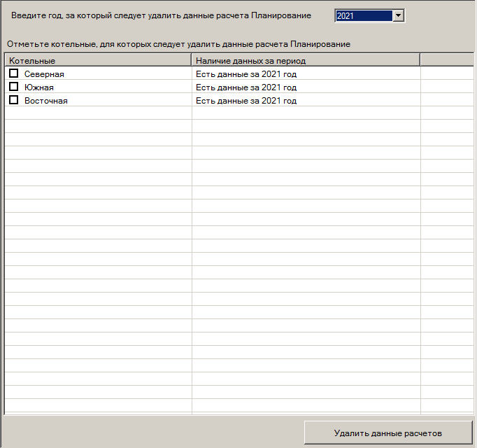Enable the Южная checkbox

[x=13, y=87]
